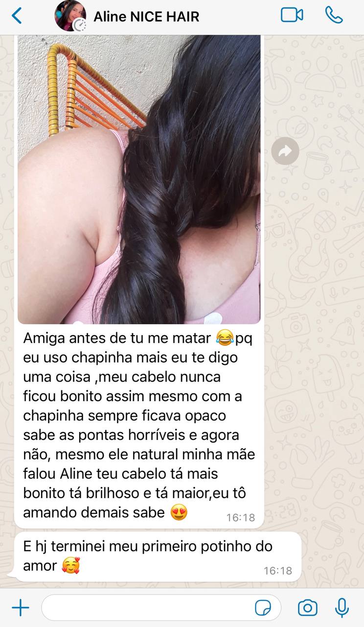Tap the microphone to record a voice message

(342, 608)
